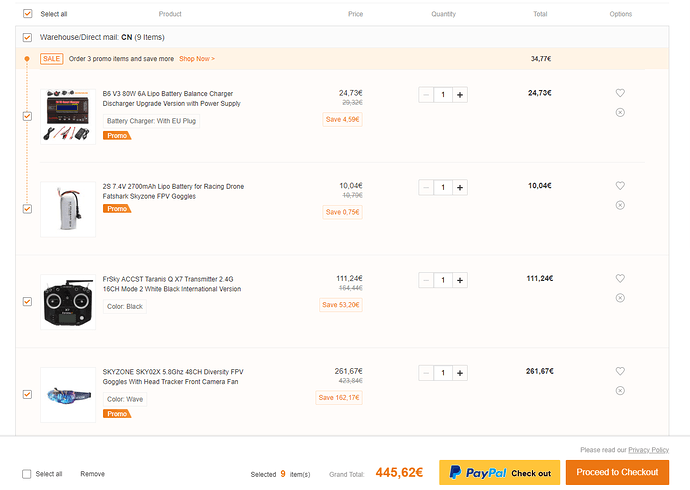Open the Shop Now promo link
Image resolution: width=690 pixels, height=490 pixels.
[197, 59]
